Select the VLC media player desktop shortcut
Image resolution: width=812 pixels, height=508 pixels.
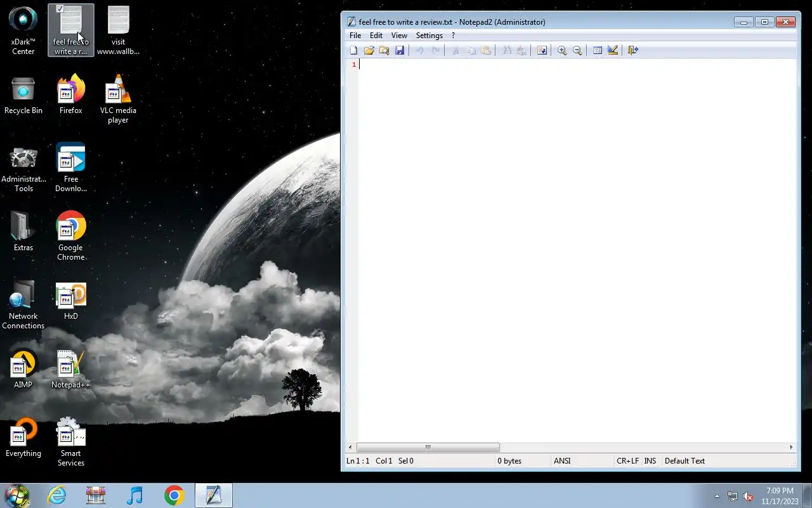click(x=118, y=99)
